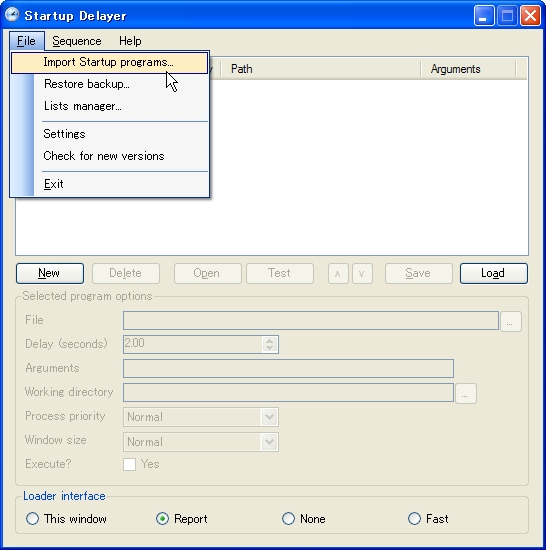This screenshot has height=550, width=546.
Task: Click the Delay seconds spinner arrows
Action: [270, 344]
